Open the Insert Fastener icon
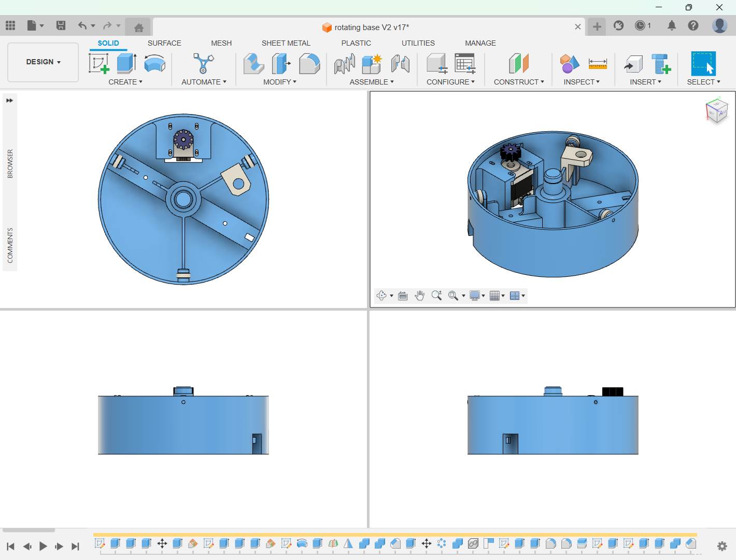Image resolution: width=736 pixels, height=560 pixels. click(x=661, y=64)
